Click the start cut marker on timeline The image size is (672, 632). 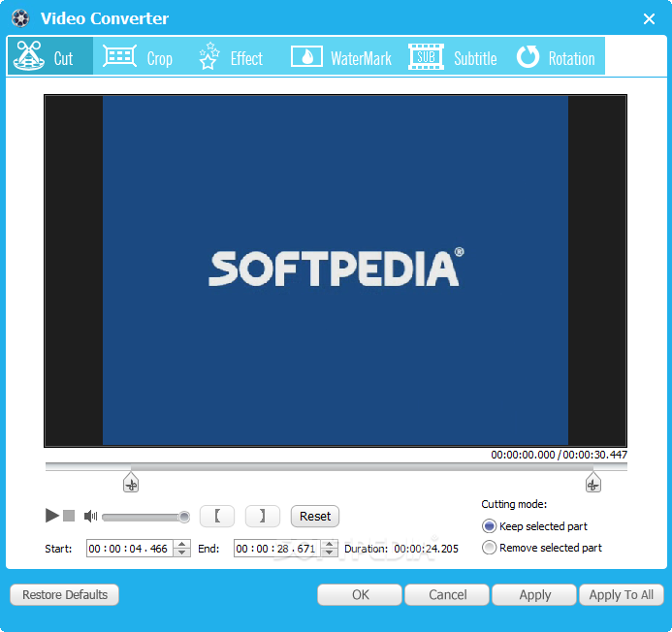131,483
